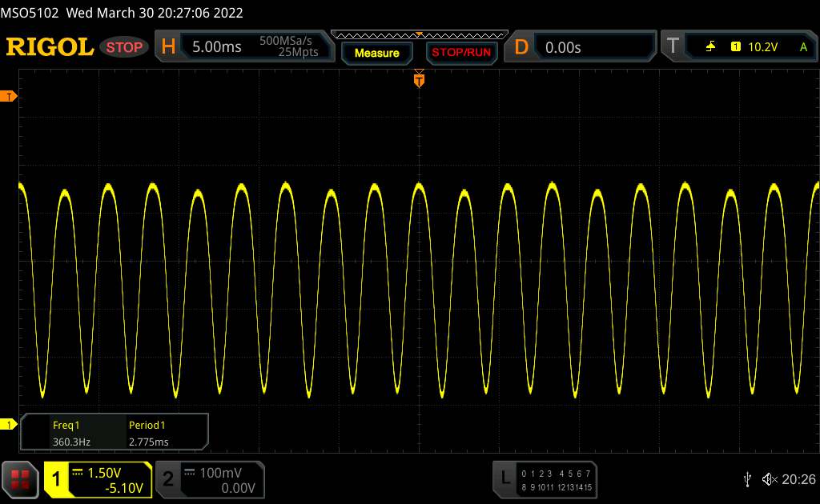The height and width of the screenshot is (504, 820).
Task: Click the red STOP status indicator
Action: (x=125, y=47)
